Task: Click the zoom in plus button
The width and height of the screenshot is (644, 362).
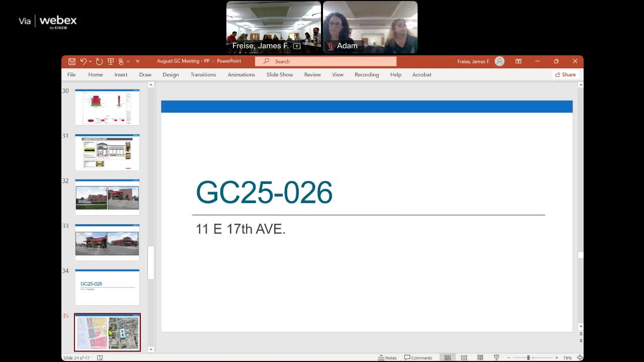Action: pos(556,357)
